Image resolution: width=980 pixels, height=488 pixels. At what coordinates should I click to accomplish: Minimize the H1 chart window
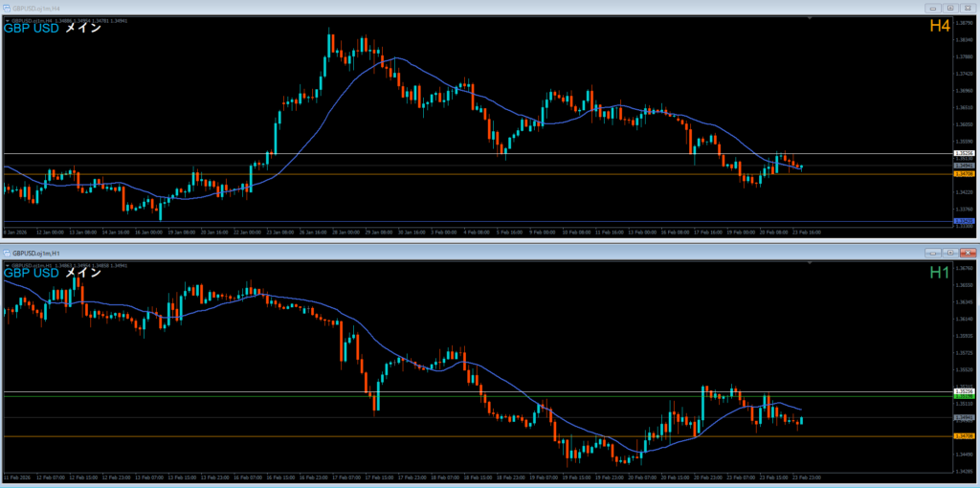[932, 253]
